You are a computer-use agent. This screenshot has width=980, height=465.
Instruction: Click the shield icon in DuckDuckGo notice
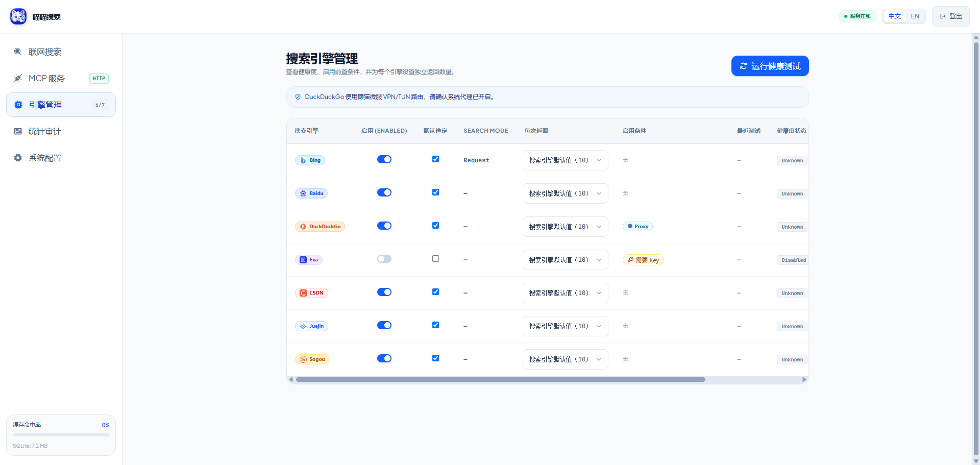pos(298,97)
